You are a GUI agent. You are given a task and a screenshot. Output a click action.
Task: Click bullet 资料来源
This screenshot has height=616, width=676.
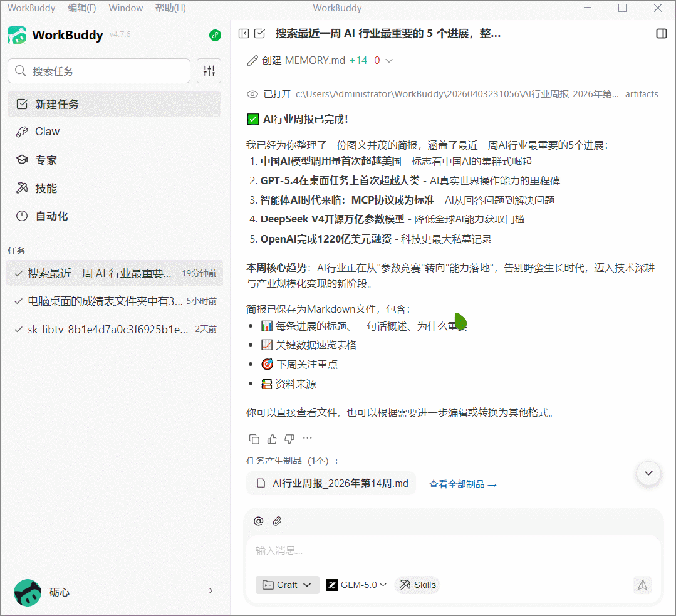point(296,384)
